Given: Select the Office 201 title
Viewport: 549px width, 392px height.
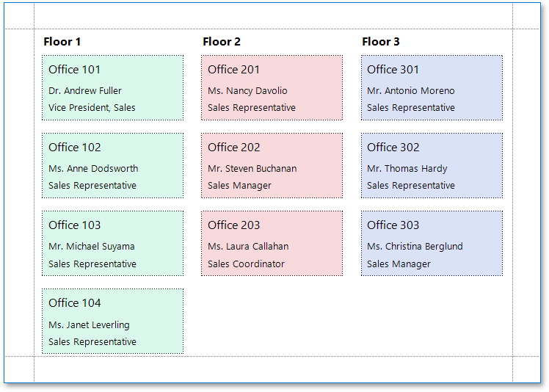Looking at the screenshot, I should click(233, 70).
